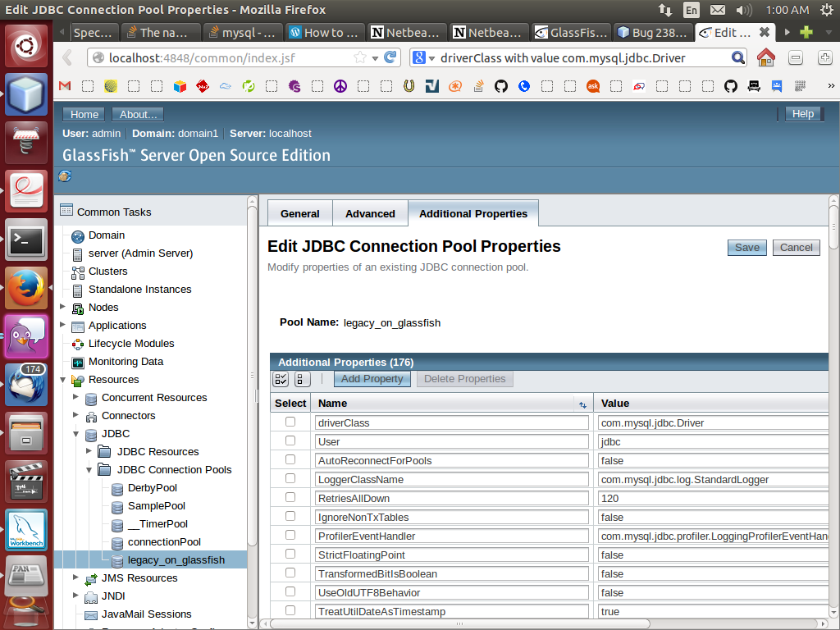Viewport: 840px width, 630px height.
Task: Expand the Nodes tree item
Action: pos(62,307)
